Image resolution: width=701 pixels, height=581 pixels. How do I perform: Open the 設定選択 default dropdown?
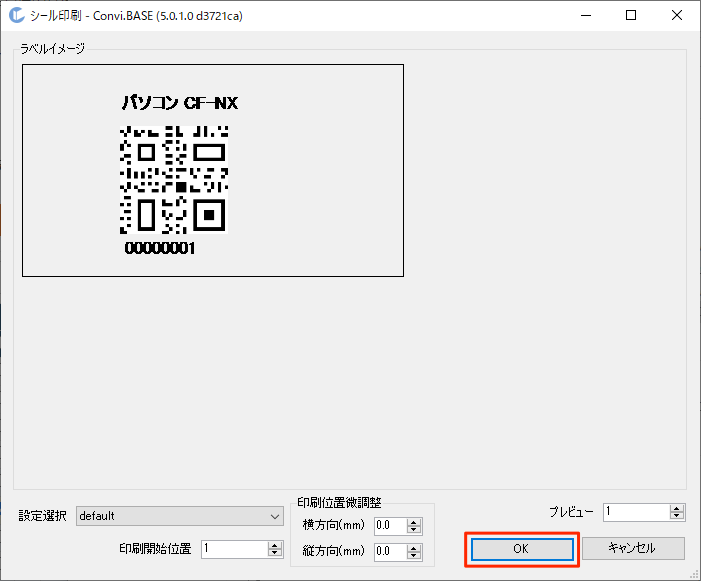click(180, 516)
